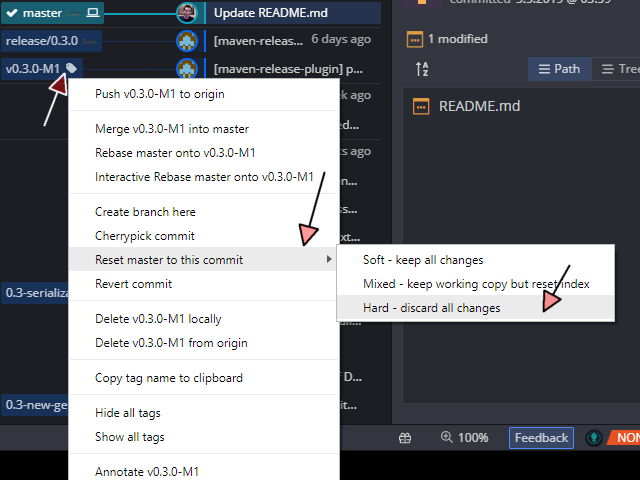Click the zoom magnifier icon at 100%
640x480 pixels.
click(x=447, y=437)
